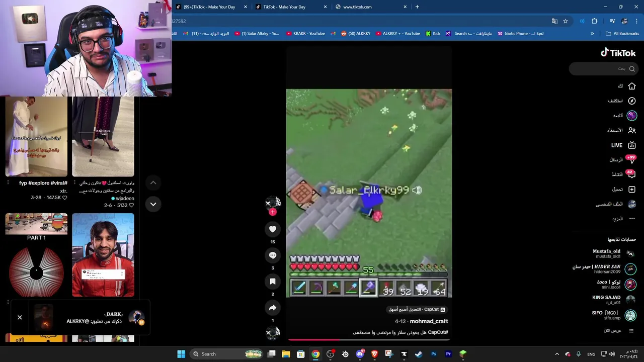Open the Explore compass icon in sidebar
This screenshot has height=362, width=644.
click(x=631, y=101)
